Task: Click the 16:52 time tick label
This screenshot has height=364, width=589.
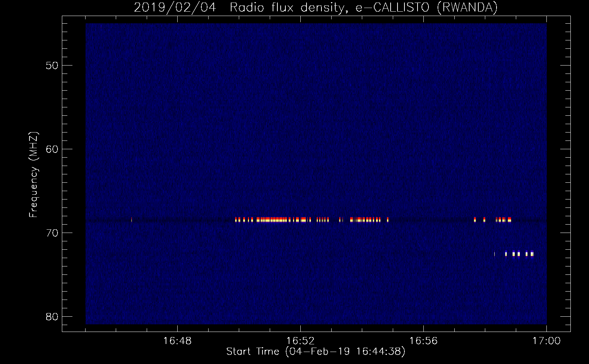Action: pyautogui.click(x=300, y=341)
